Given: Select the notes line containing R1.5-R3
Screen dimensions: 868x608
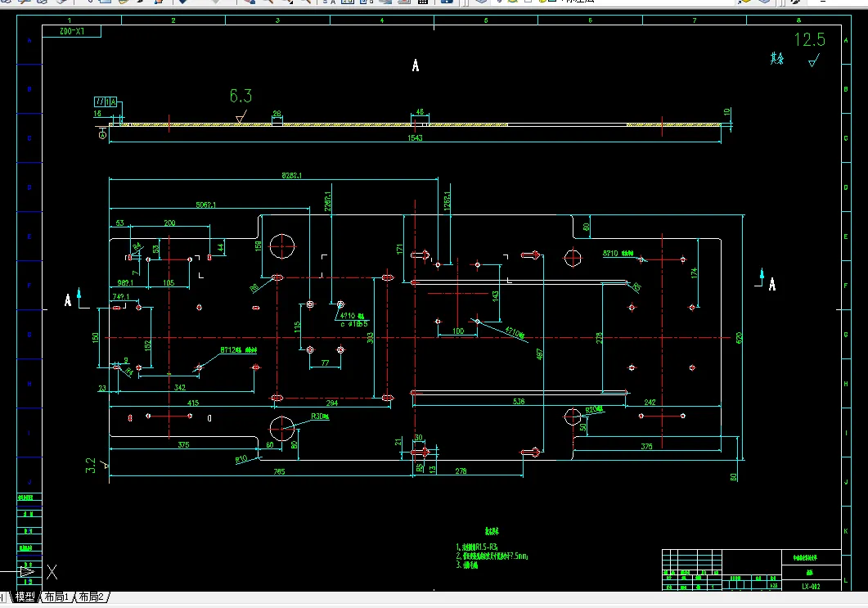Looking at the screenshot, I should [477, 547].
